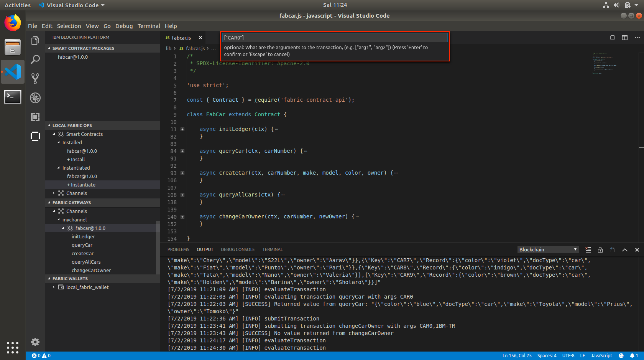Open the Search view in activity bar

click(35, 59)
